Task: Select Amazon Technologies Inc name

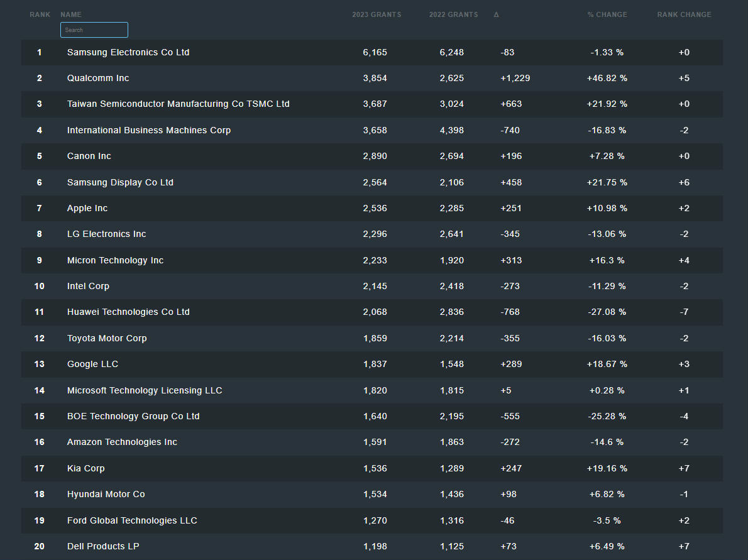Action: tap(122, 442)
